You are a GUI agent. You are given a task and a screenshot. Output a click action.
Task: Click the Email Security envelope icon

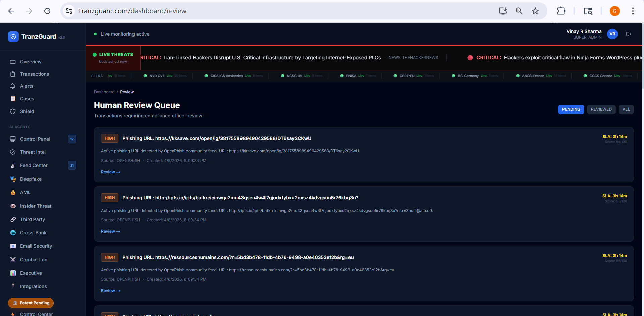click(x=13, y=246)
